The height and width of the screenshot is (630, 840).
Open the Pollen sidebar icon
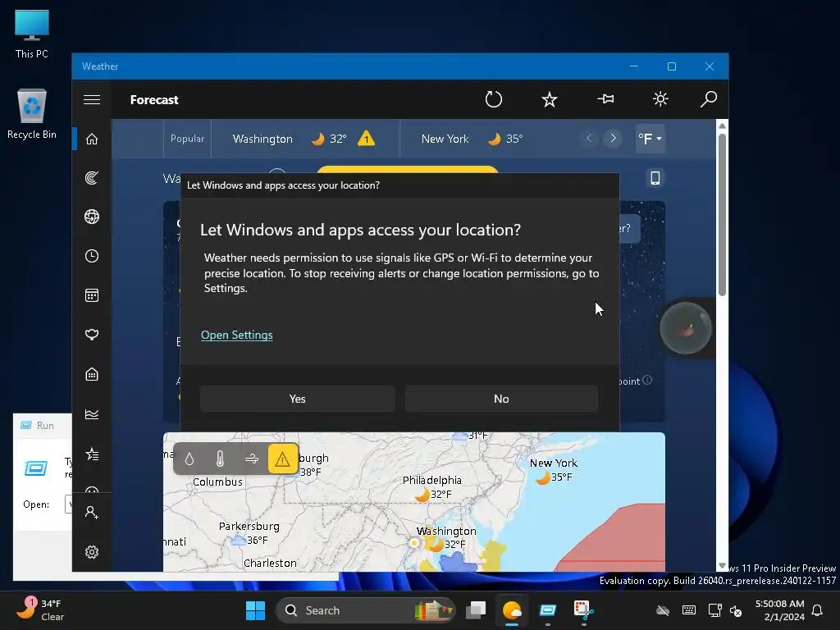tap(92, 335)
